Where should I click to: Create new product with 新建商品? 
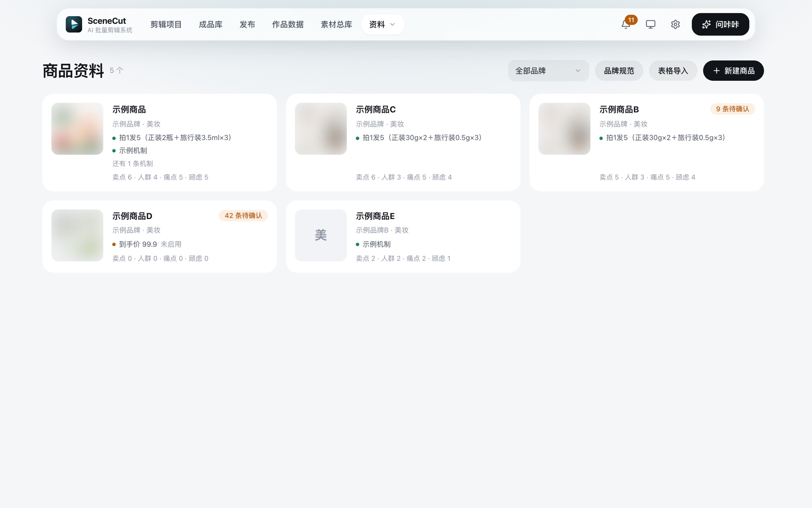point(734,71)
